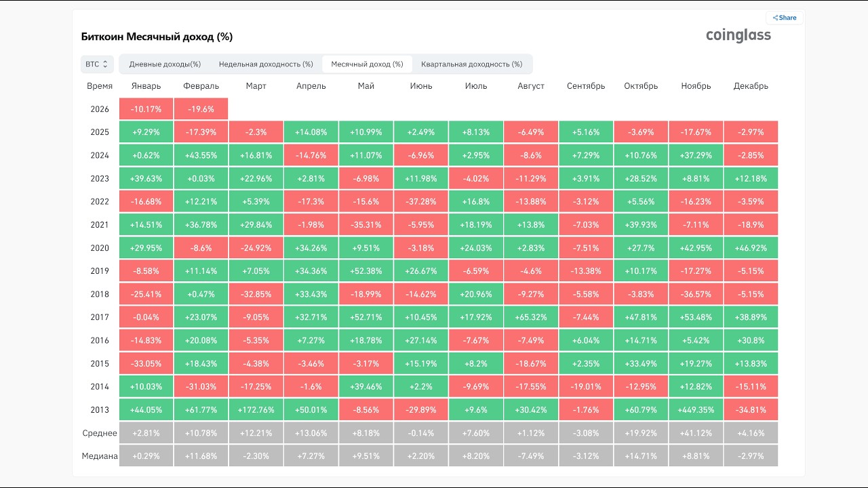Click the Медиана row label
The image size is (868, 488).
click(x=100, y=456)
